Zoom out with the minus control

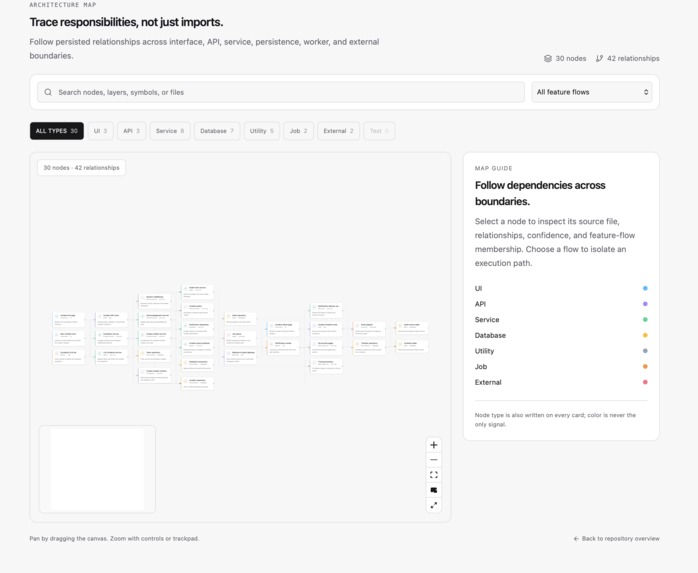coord(434,460)
